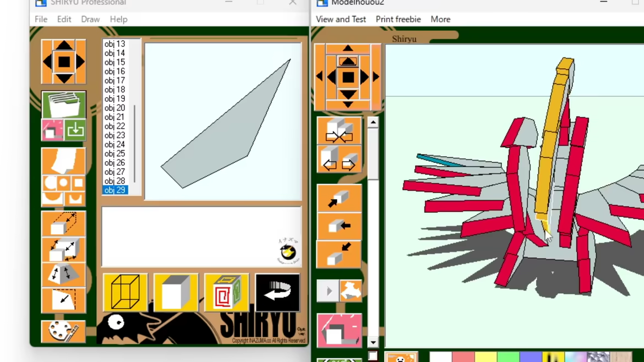Pick the green color swatch
644x362 pixels.
pos(509,356)
